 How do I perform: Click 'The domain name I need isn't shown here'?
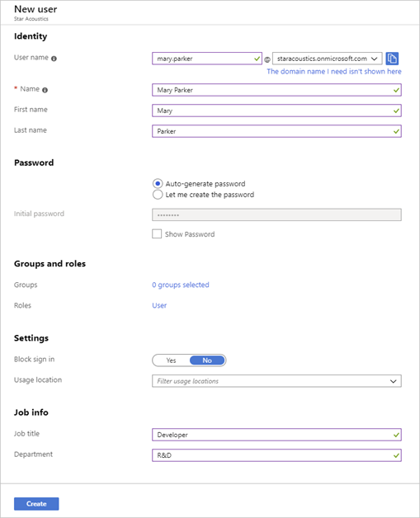[334, 72]
